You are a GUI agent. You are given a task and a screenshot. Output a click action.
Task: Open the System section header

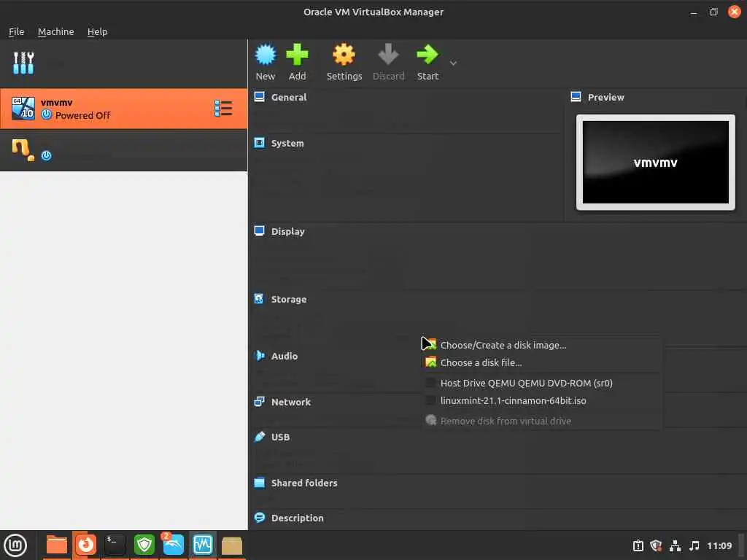point(287,144)
